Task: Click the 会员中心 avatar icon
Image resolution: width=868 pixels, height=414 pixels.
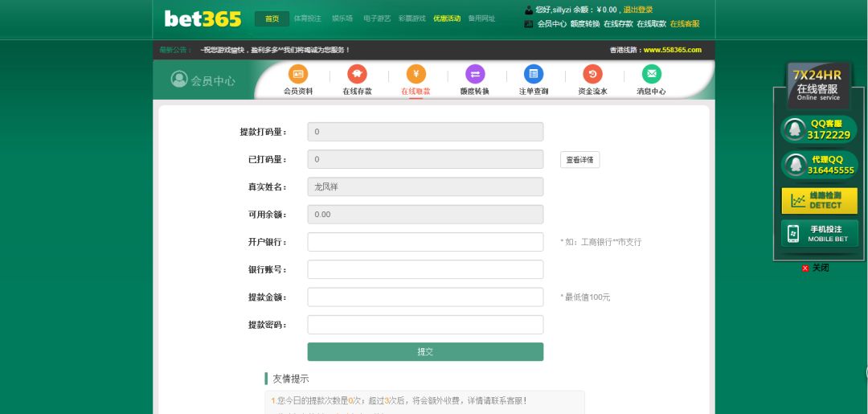Action: (x=178, y=79)
